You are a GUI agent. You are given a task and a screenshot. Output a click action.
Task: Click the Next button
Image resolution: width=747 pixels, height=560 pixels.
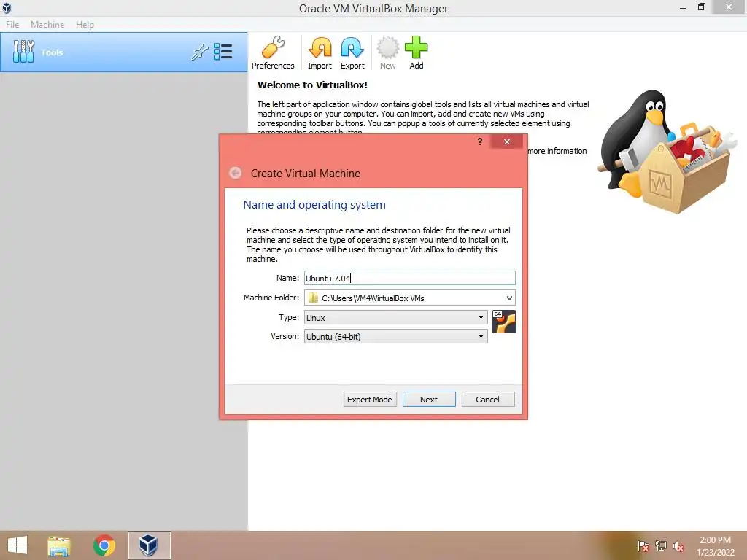point(429,400)
